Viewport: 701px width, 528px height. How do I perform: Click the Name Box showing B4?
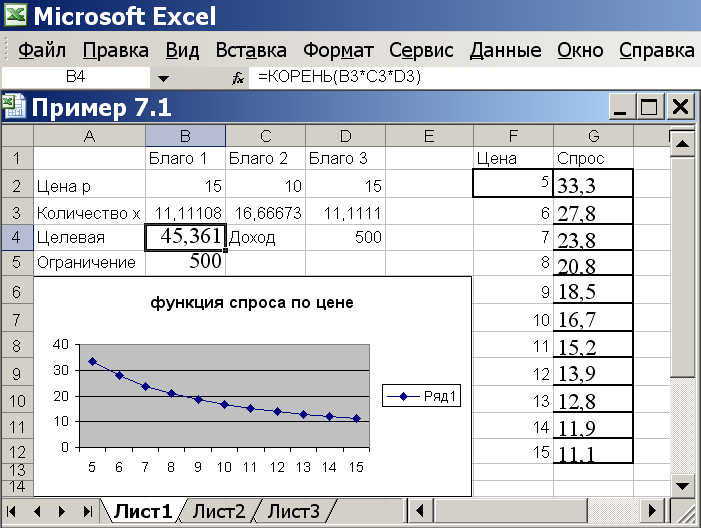pos(76,77)
